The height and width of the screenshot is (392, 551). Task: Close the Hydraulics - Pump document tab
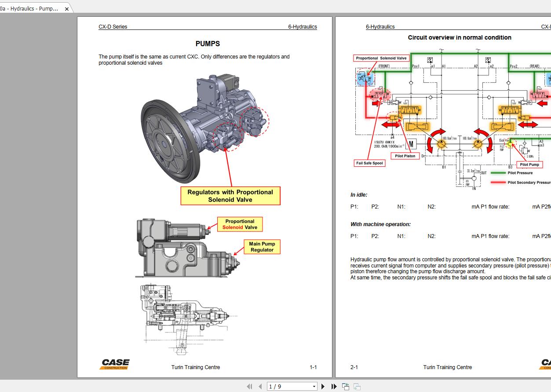tap(67, 9)
